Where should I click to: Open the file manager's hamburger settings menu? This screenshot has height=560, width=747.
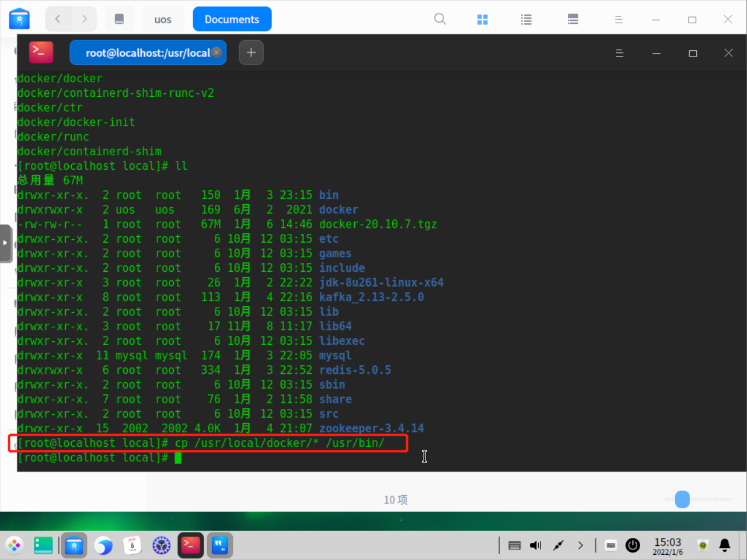tap(619, 19)
